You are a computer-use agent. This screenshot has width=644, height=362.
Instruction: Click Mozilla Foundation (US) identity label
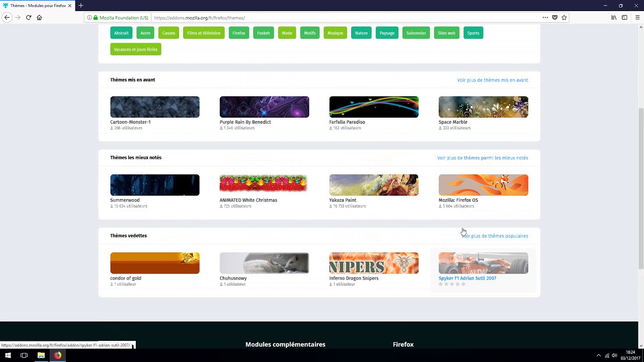[x=124, y=18]
